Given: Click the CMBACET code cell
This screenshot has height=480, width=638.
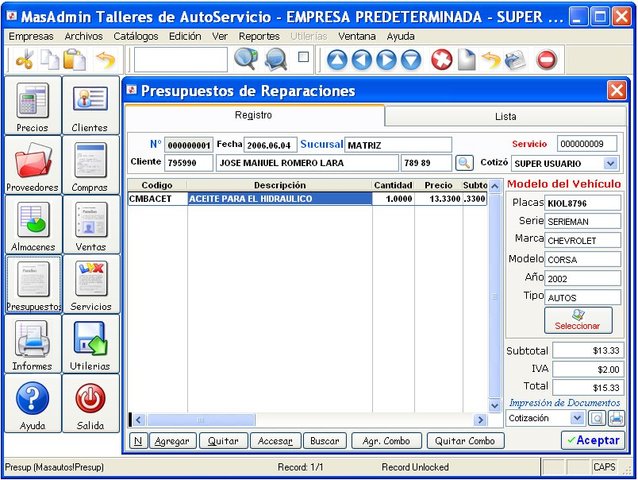Looking at the screenshot, I should [157, 199].
